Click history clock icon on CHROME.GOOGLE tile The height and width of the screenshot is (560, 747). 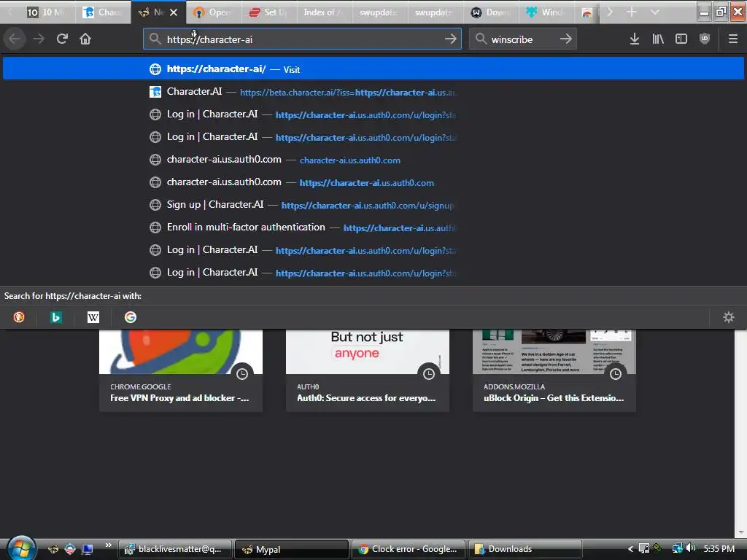tap(242, 374)
